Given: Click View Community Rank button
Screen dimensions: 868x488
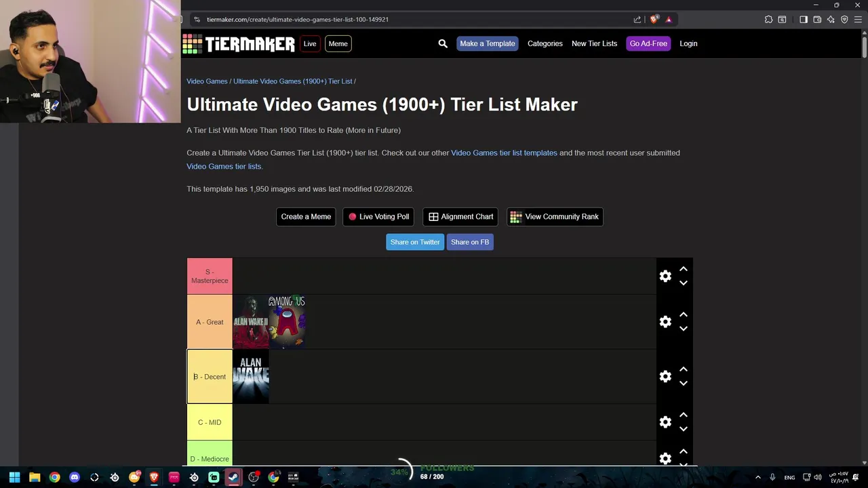Looking at the screenshot, I should click(x=555, y=217).
